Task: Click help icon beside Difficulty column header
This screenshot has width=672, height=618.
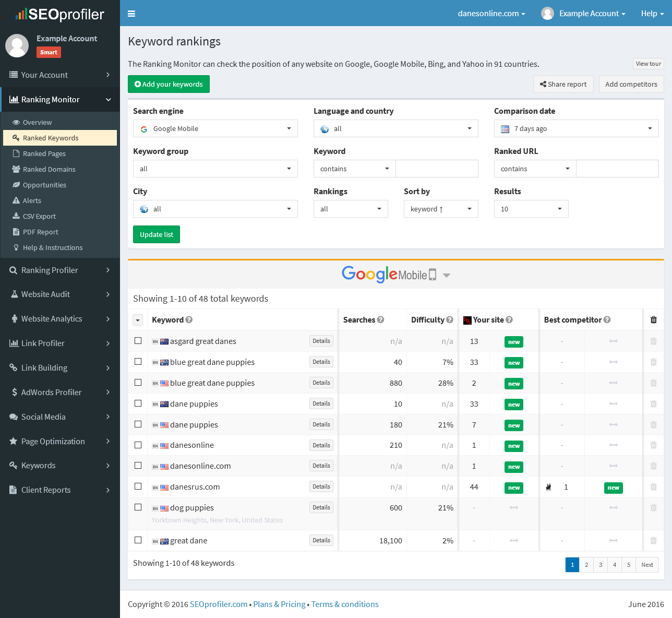Action: coord(450,320)
